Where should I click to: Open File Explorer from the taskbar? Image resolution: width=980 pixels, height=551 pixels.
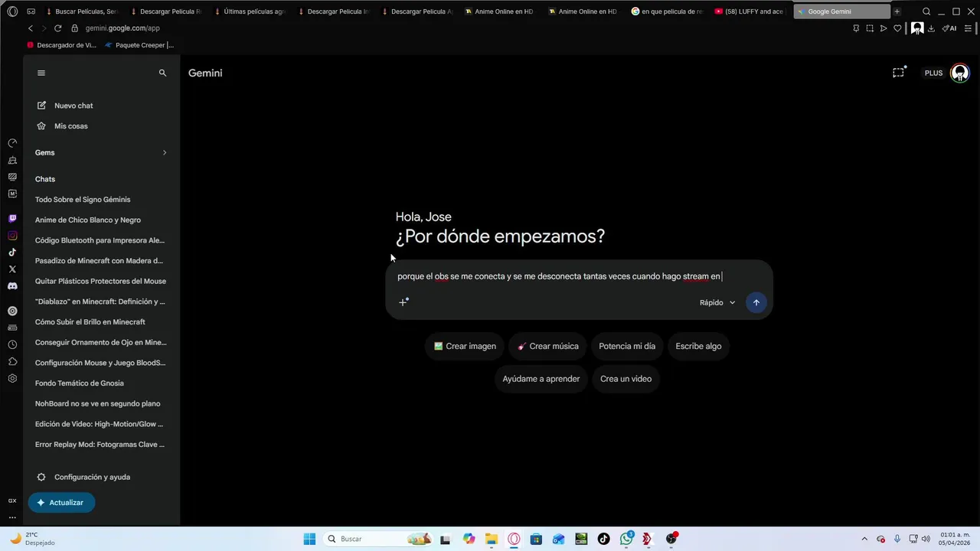pyautogui.click(x=491, y=539)
